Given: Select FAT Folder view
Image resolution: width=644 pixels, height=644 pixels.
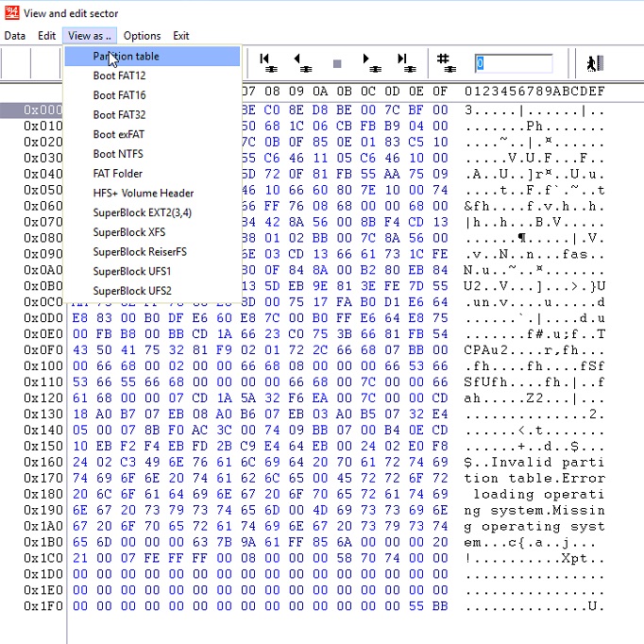Looking at the screenshot, I should [x=118, y=174].
